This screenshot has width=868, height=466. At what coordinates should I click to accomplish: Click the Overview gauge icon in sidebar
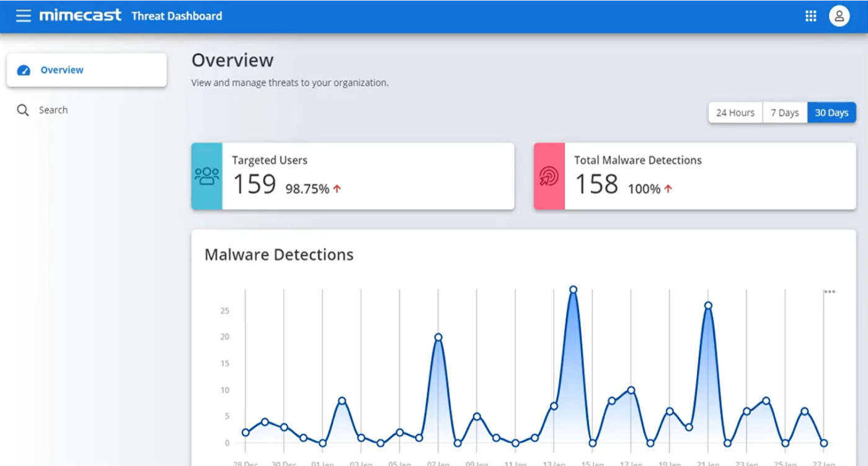(24, 70)
